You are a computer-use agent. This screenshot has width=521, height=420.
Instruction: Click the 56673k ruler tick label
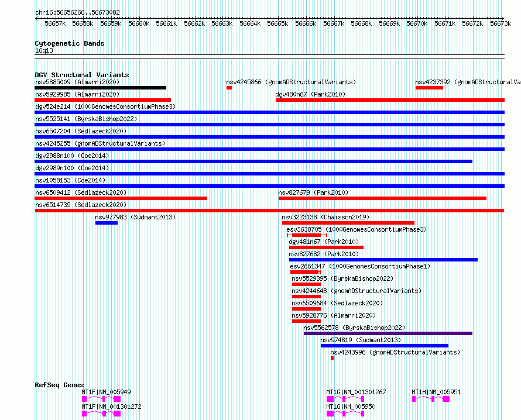pos(501,23)
